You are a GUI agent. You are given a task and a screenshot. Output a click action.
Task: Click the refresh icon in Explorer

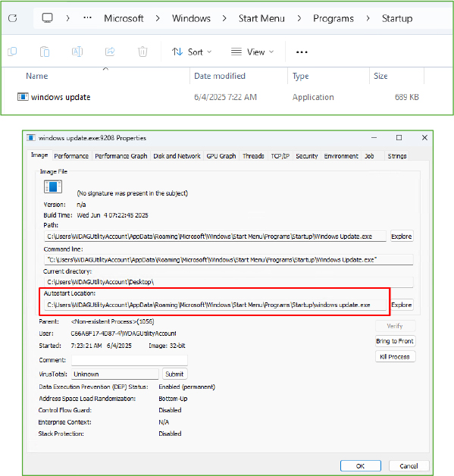[x=12, y=18]
